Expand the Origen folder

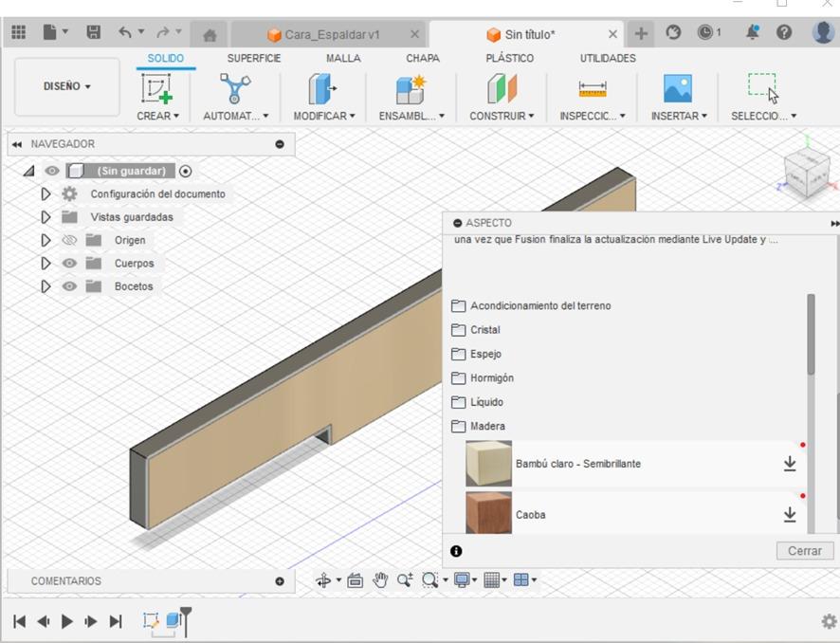46,240
